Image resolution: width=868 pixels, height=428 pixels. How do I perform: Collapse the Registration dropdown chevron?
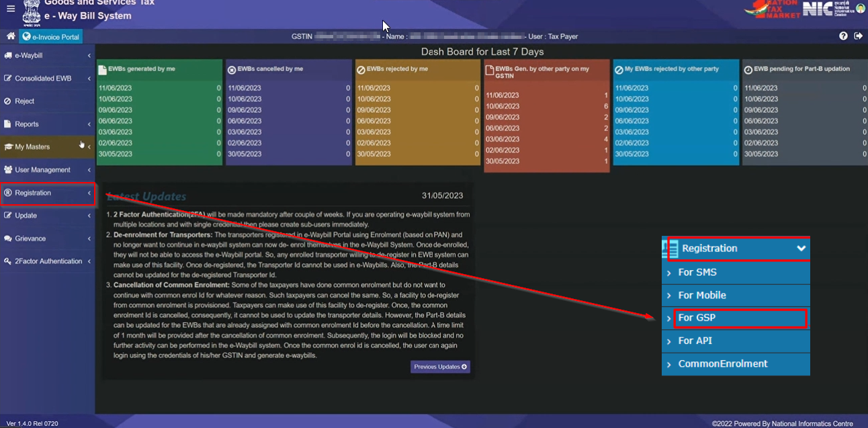(x=801, y=248)
